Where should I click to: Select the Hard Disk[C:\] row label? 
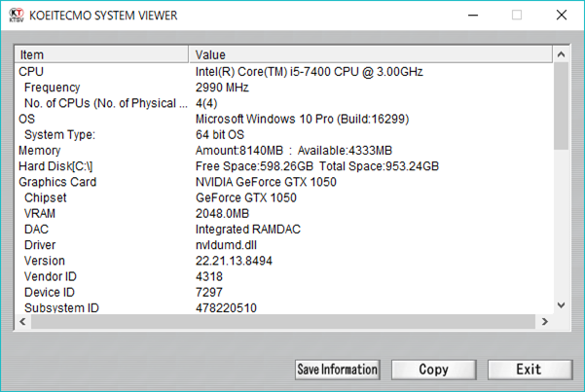(55, 166)
